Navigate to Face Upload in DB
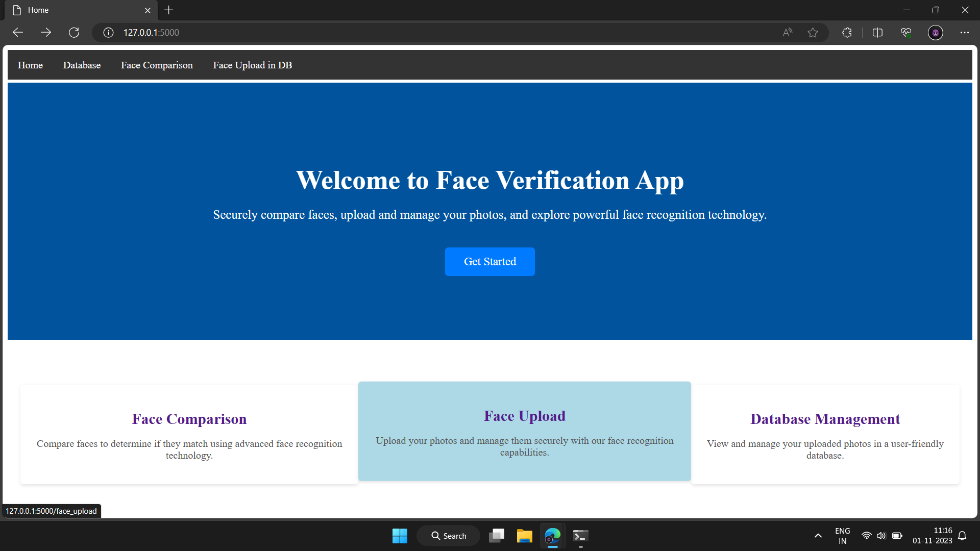Image resolution: width=980 pixels, height=551 pixels. coord(252,65)
